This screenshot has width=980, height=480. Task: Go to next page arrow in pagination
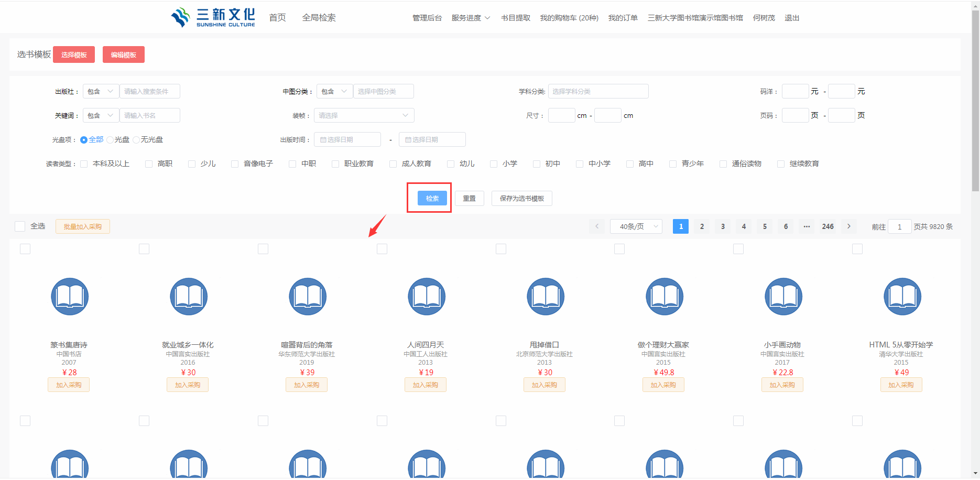pyautogui.click(x=848, y=226)
